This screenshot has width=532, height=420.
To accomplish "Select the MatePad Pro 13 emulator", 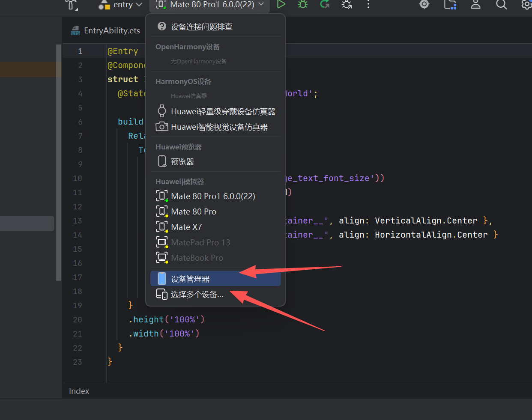I will 215,242.
